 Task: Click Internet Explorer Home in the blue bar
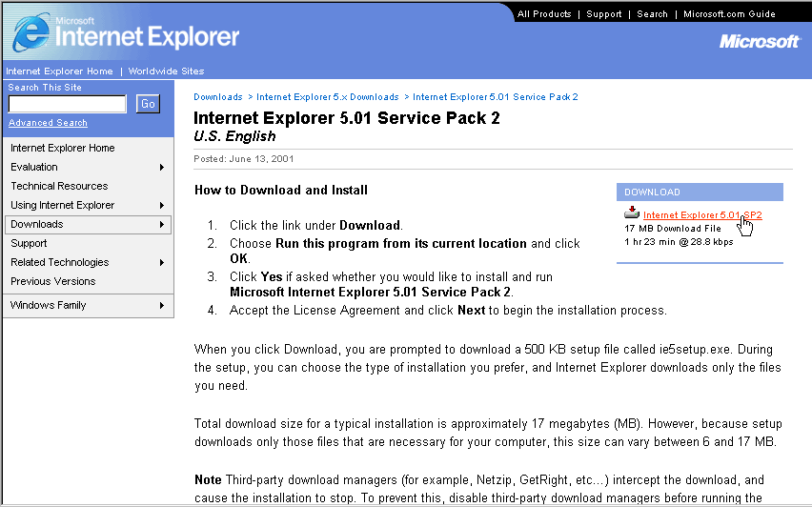pos(59,71)
